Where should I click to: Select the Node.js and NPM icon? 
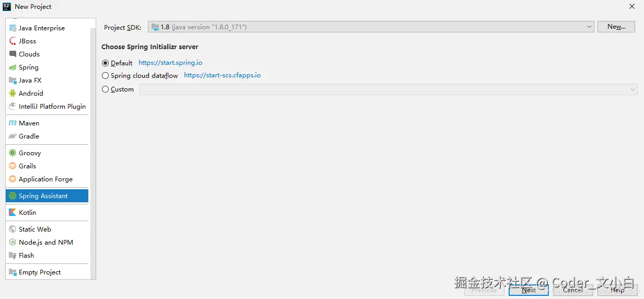point(13,242)
